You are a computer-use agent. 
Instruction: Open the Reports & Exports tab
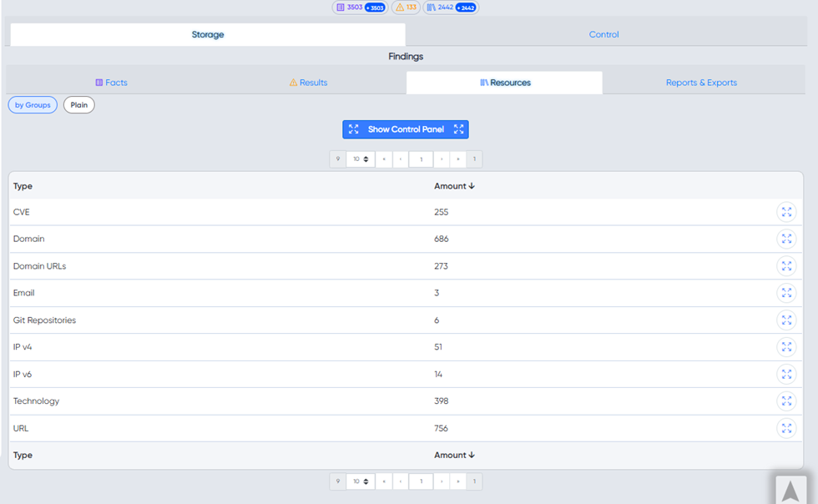click(x=701, y=83)
